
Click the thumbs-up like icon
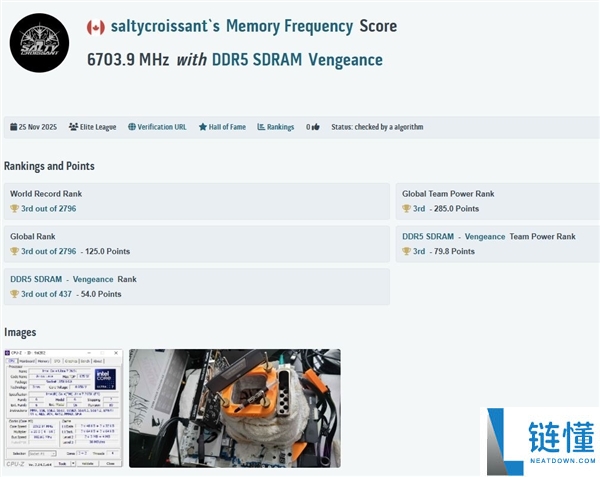coord(315,127)
